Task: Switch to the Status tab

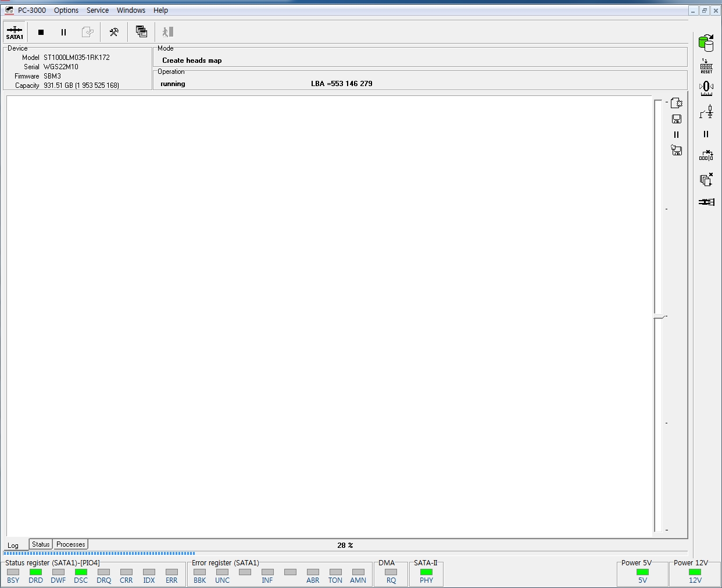Action: coord(41,544)
